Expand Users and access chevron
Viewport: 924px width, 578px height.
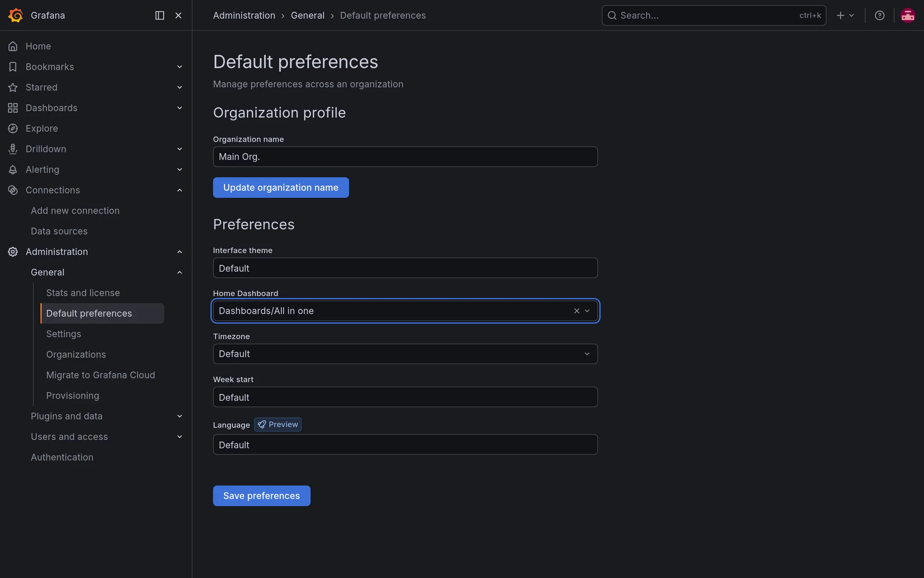coord(180,437)
